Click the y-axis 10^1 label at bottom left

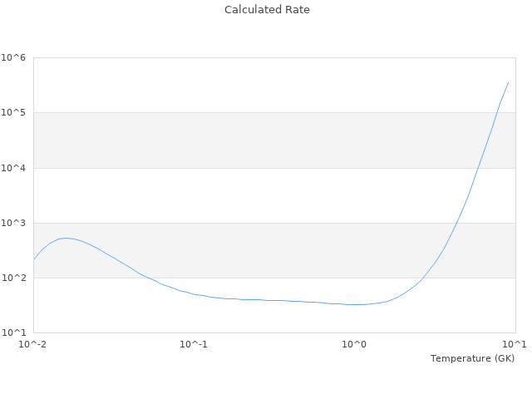click(x=14, y=332)
